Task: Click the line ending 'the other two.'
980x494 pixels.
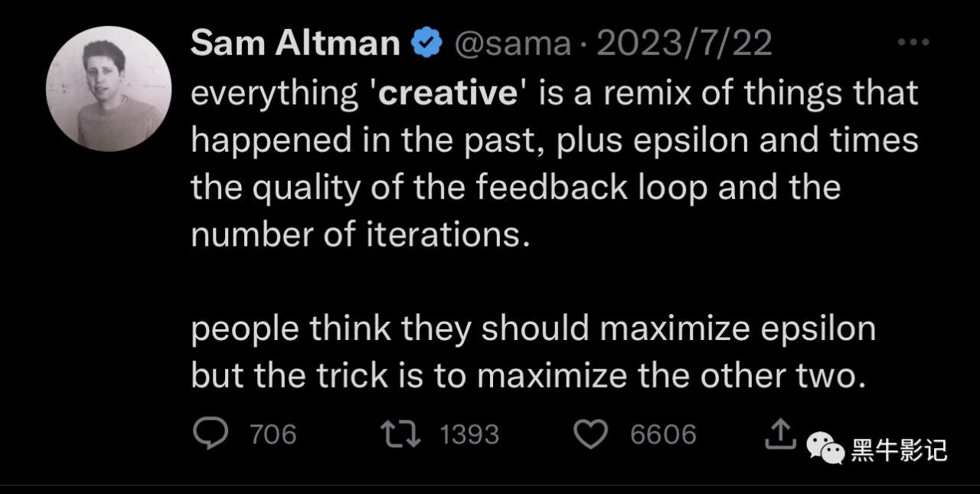Action: click(x=528, y=376)
